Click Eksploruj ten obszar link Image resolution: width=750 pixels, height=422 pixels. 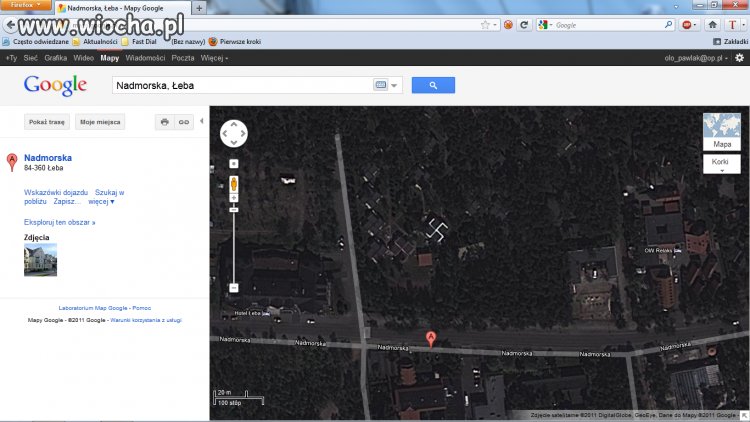(59, 222)
